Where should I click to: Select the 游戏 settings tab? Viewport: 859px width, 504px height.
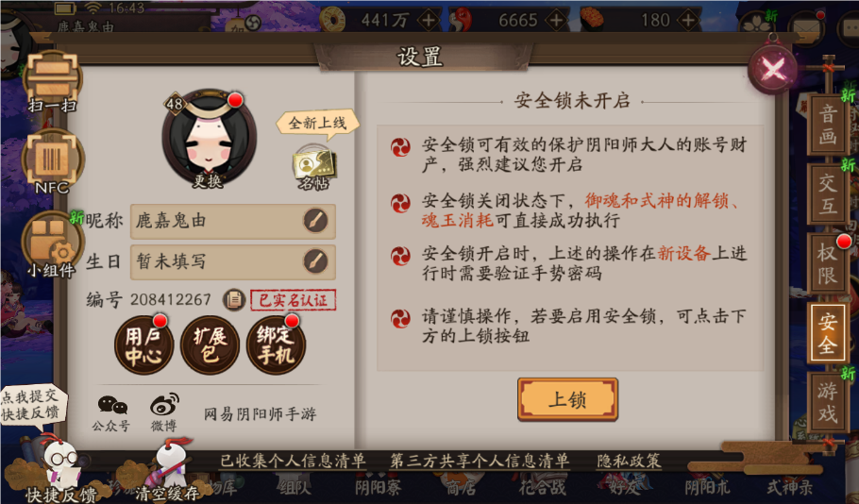pyautogui.click(x=827, y=401)
